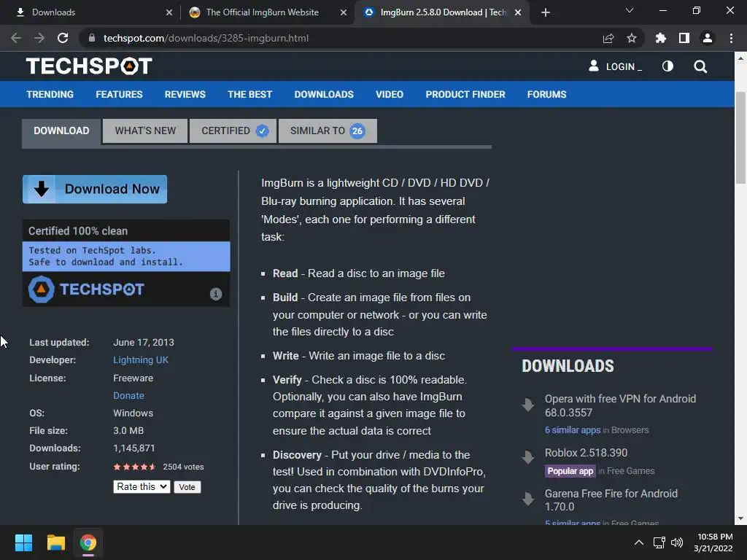
Task: Click the 1,145,871 downloads count
Action: 134,448
